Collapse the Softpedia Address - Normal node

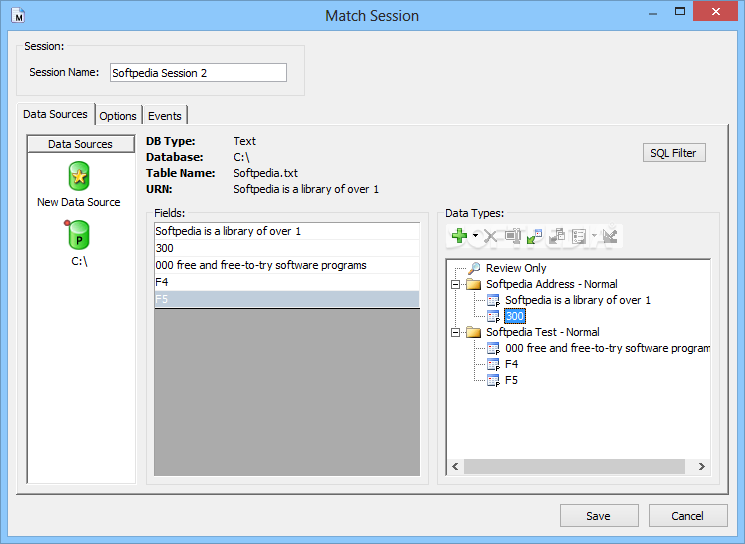[455, 285]
